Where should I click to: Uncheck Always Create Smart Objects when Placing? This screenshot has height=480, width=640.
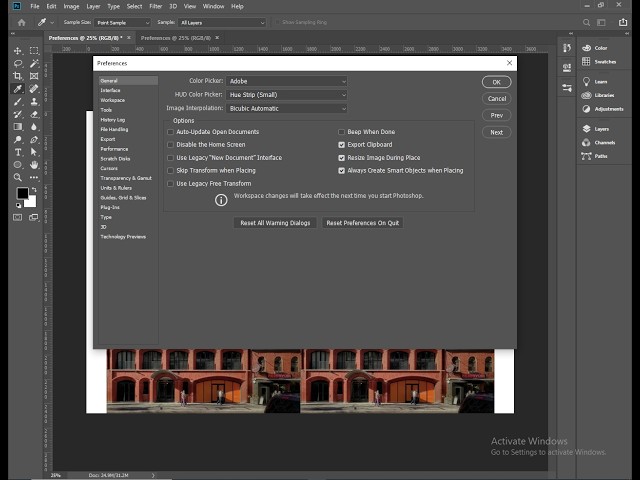[342, 171]
